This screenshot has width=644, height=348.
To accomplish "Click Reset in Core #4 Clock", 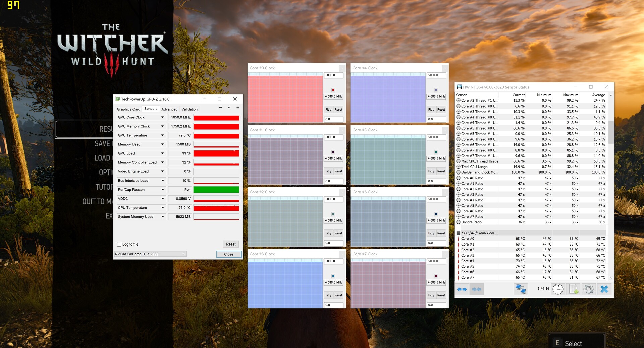I will pyautogui.click(x=441, y=110).
